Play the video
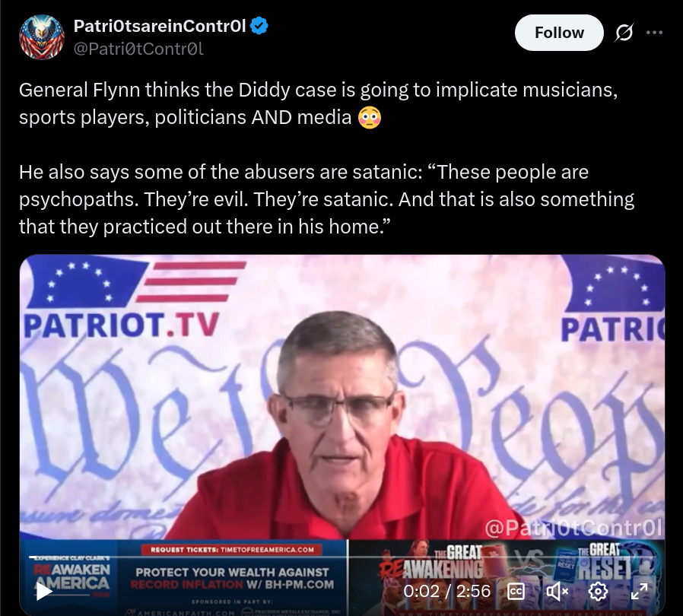The height and width of the screenshot is (616, 683). [x=43, y=591]
